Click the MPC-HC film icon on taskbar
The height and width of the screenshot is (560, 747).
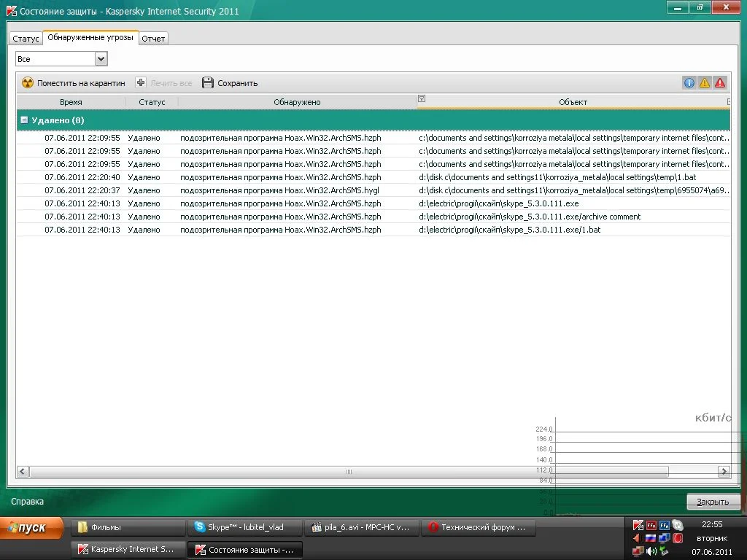(x=317, y=527)
